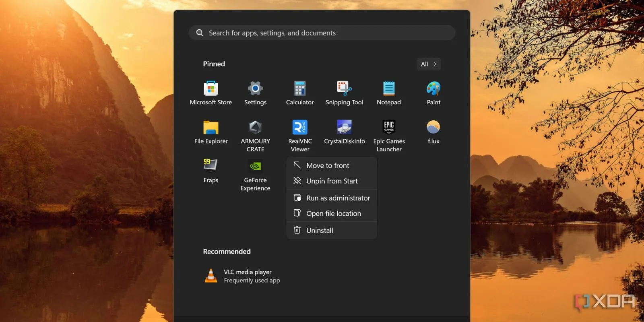
Task: Select Run as administrator
Action: [x=338, y=198]
